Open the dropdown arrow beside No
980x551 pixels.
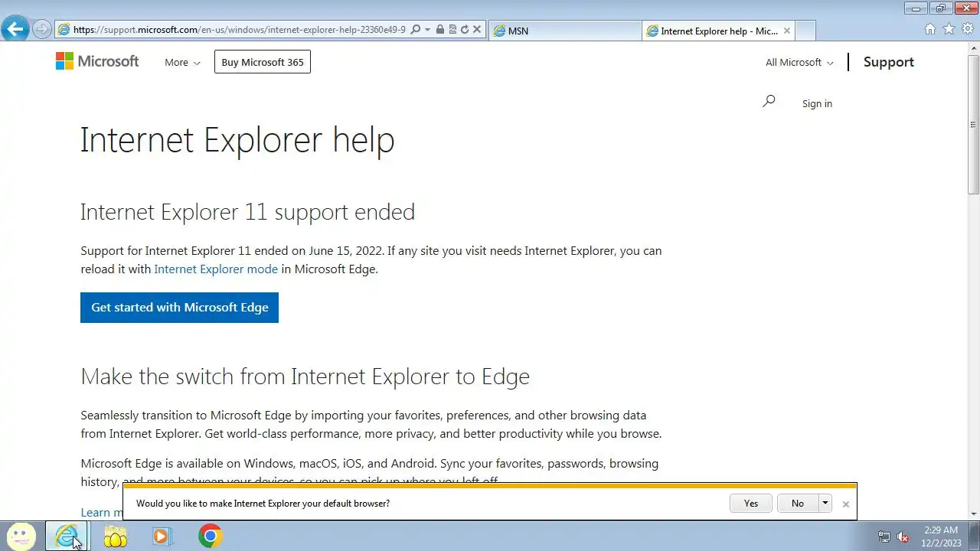(825, 503)
